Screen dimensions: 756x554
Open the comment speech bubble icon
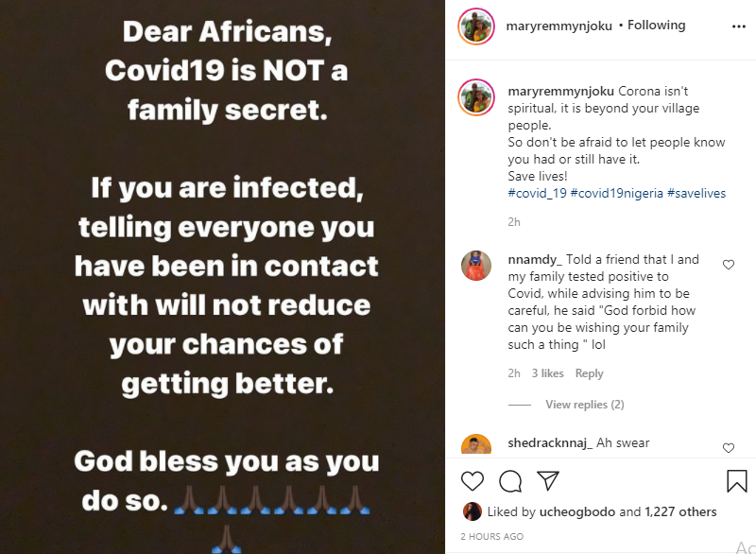pyautogui.click(x=510, y=481)
